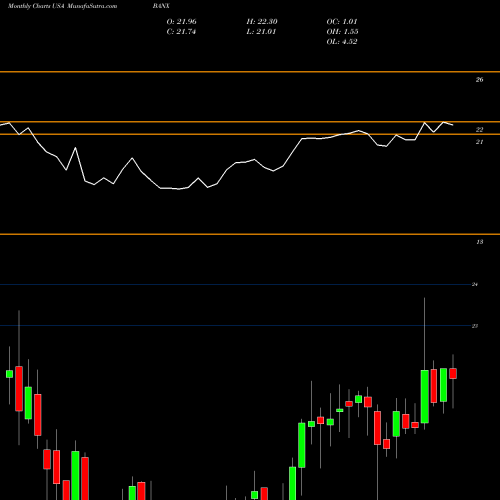Click the close price value 'C: 21.74'
The image size is (500, 500).
click(x=181, y=32)
